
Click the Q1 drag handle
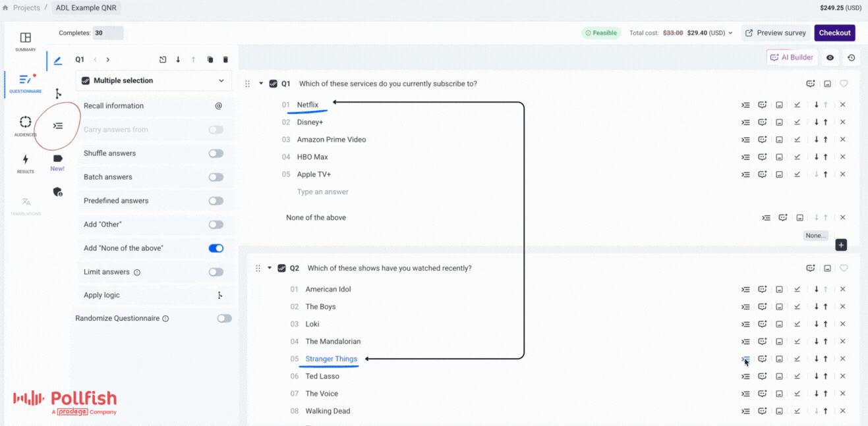tap(248, 84)
